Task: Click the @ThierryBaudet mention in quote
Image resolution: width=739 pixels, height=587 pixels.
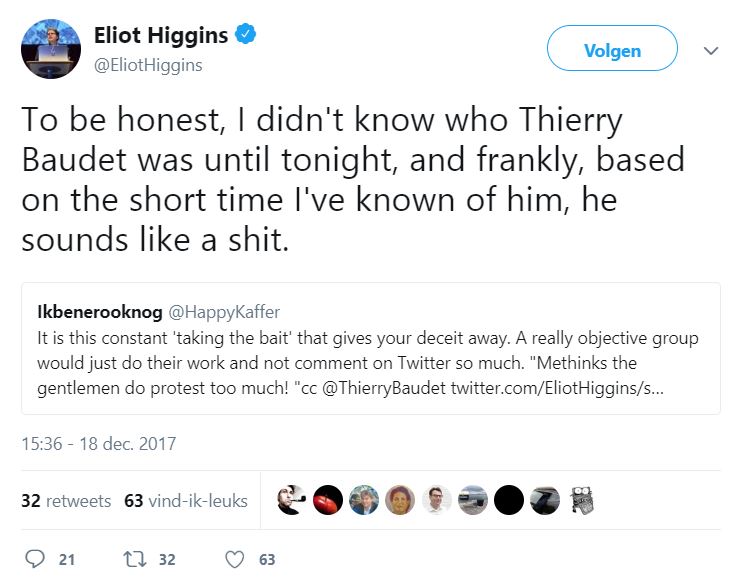Action: [384, 388]
